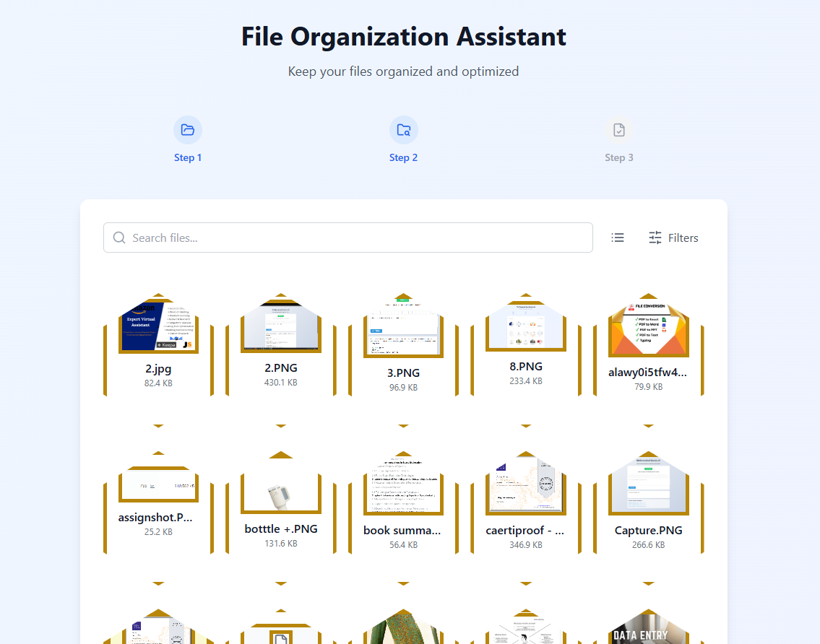Click the 96.9 KB size label
The image size is (820, 644).
403,388
